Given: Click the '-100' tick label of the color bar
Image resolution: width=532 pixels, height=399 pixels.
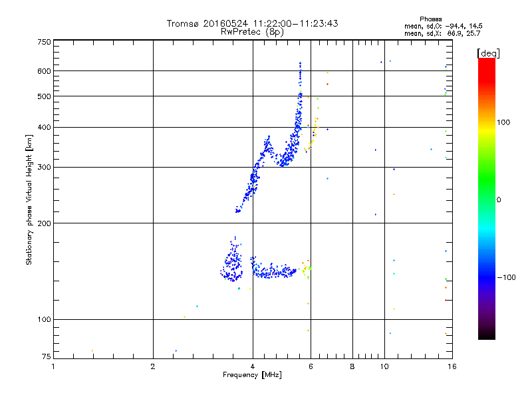Looking at the screenshot, I should (506, 277).
